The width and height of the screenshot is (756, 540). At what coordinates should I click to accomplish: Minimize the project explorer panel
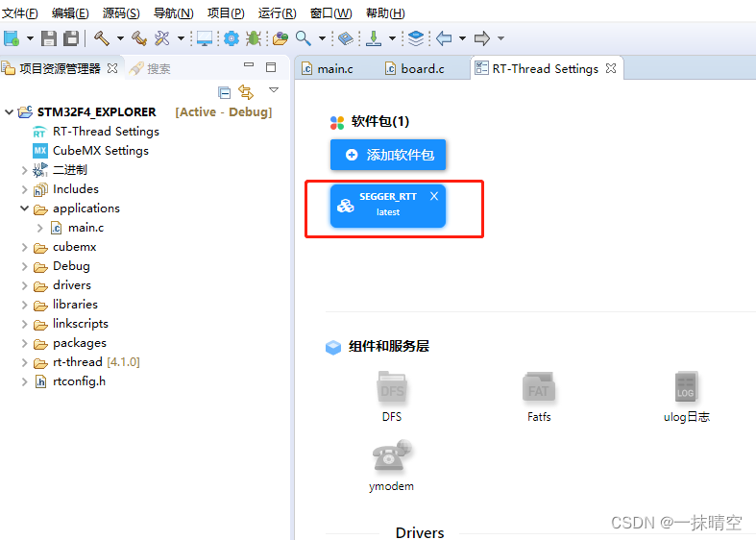[249, 65]
